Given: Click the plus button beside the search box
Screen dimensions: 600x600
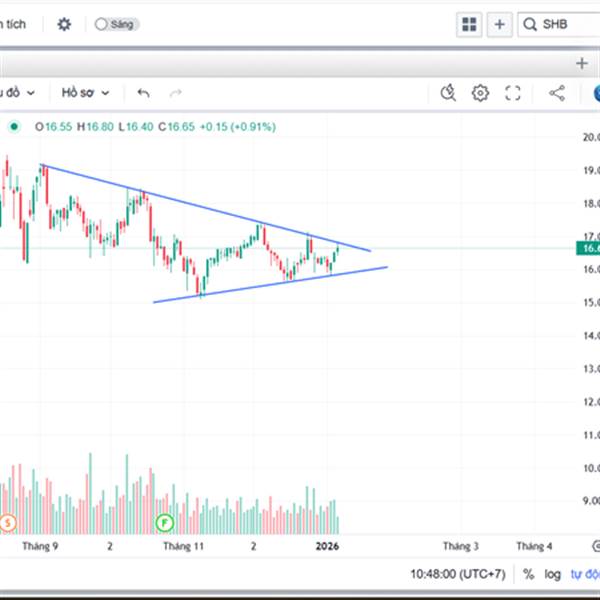Looking at the screenshot, I should (500, 24).
